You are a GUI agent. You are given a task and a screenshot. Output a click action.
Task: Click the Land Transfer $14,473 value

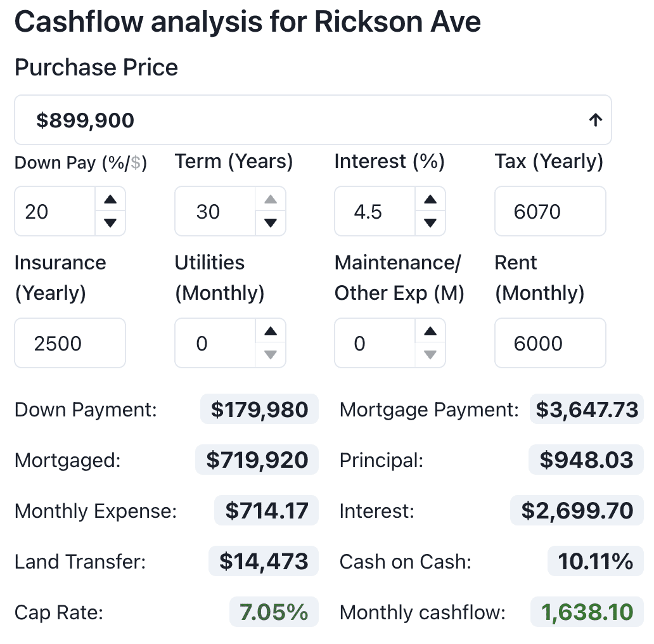point(264,562)
